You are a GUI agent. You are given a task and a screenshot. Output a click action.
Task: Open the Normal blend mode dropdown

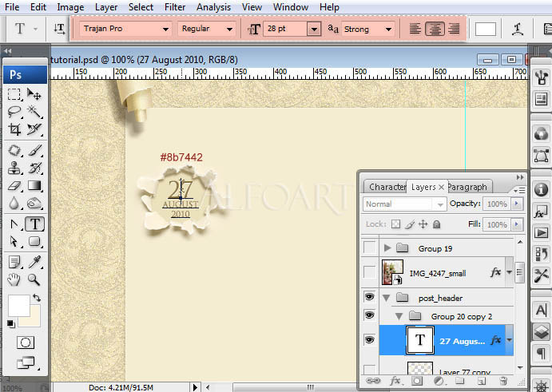tap(404, 204)
